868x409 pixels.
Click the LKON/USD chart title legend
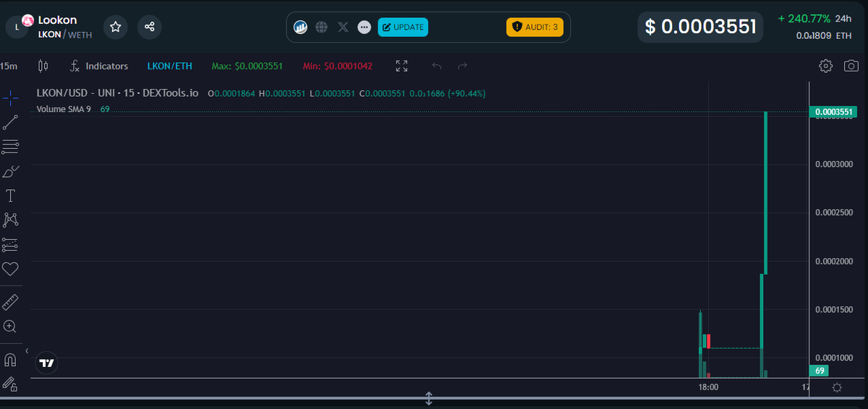coord(117,93)
